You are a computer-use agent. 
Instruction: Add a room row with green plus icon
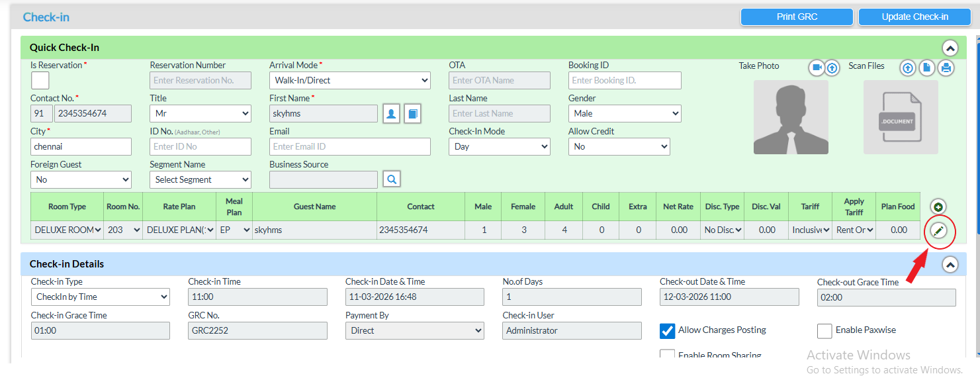(x=938, y=207)
